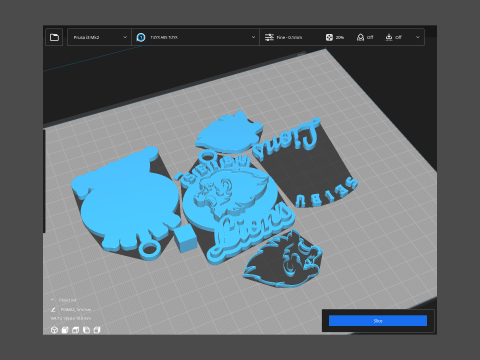Viewport: 480px width, 360px height.
Task: Open the printer selection dropdown
Action: click(99, 37)
